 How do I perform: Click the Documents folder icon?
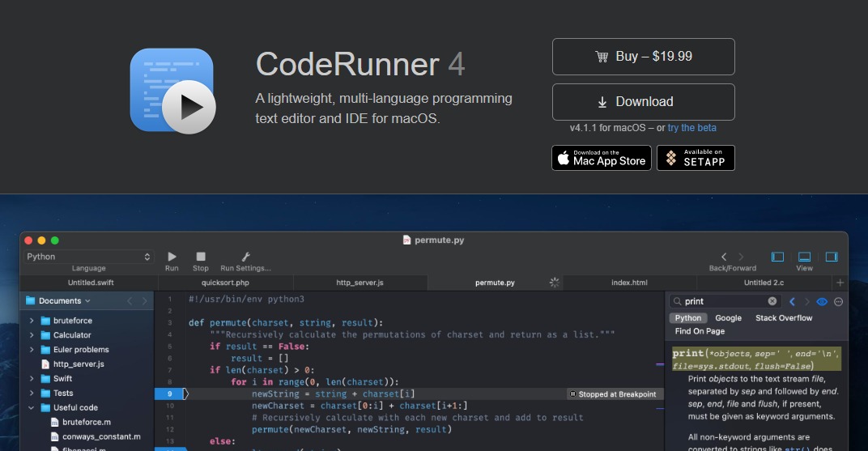point(31,300)
